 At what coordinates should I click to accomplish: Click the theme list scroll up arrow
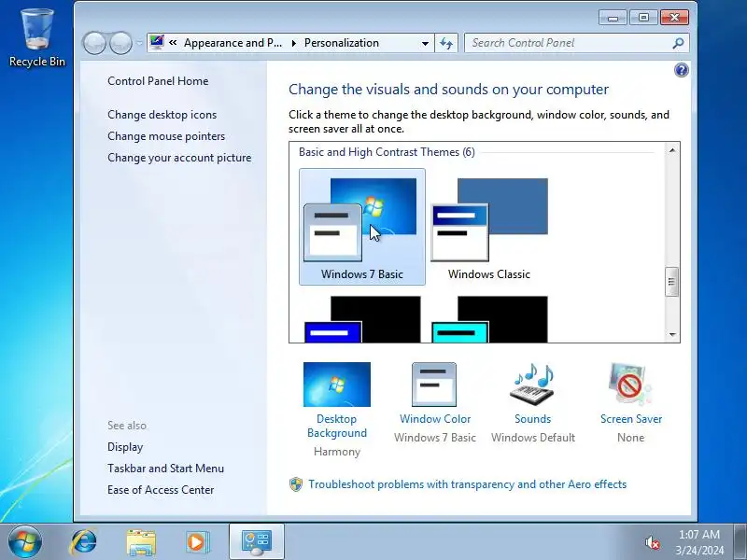pos(672,150)
